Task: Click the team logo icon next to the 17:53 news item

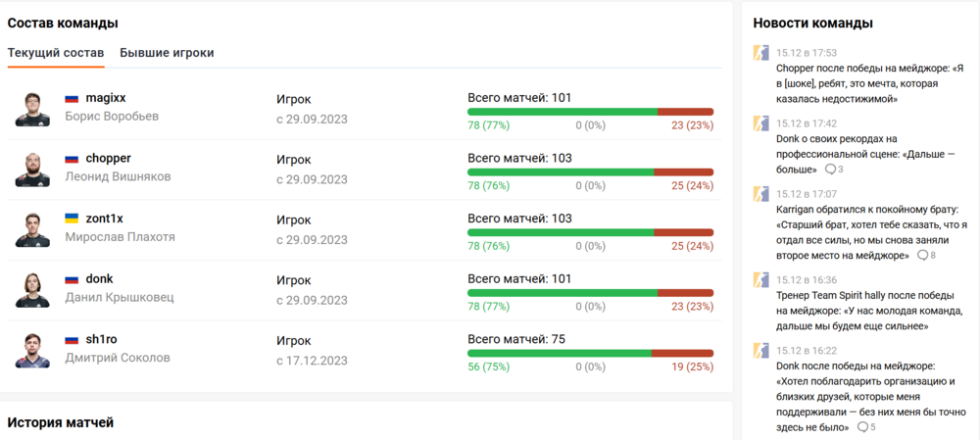Action: click(x=760, y=53)
